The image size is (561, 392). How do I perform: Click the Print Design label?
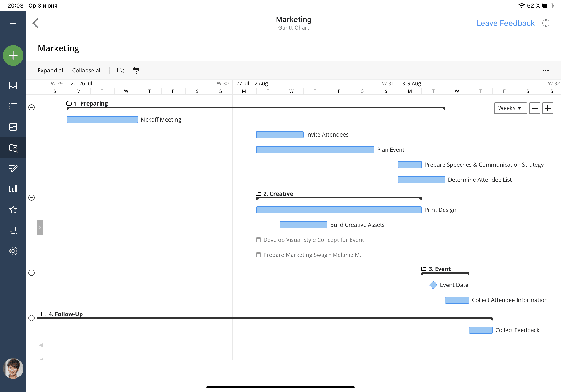tap(440, 210)
